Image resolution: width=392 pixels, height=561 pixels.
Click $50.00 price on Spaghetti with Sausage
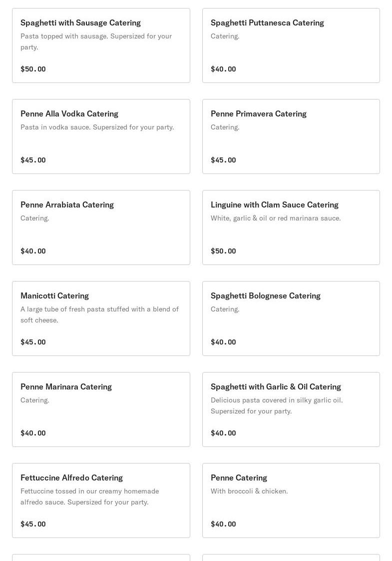click(33, 69)
